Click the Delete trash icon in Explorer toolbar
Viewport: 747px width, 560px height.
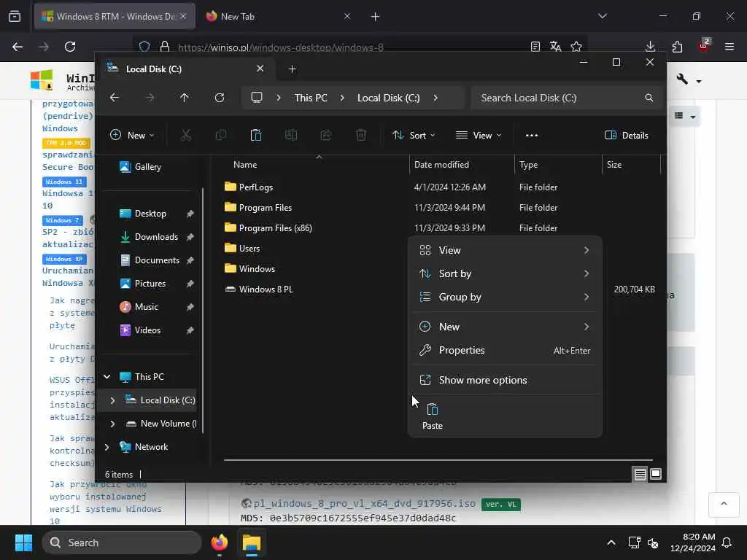[361, 135]
